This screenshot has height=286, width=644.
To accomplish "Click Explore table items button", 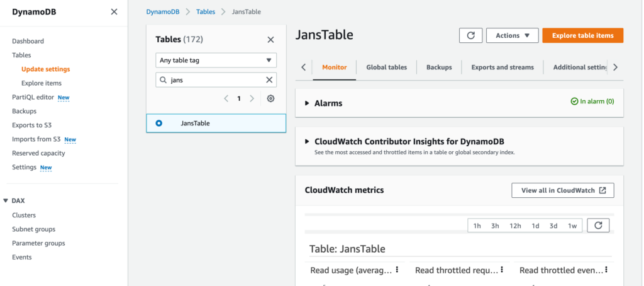I will pos(583,35).
